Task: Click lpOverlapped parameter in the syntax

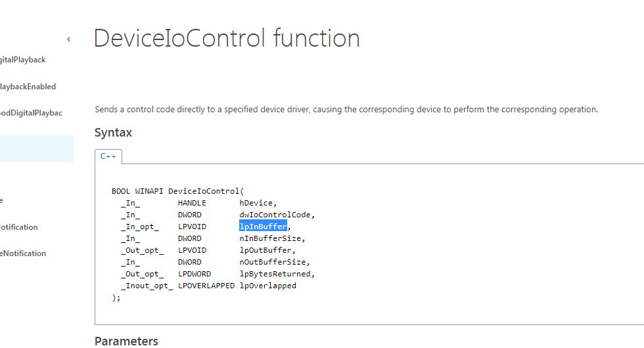Action: pyautogui.click(x=268, y=286)
